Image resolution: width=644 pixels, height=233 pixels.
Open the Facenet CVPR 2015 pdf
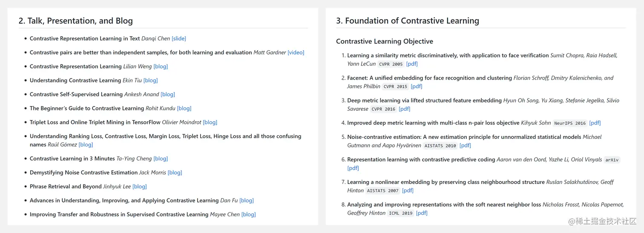(417, 86)
